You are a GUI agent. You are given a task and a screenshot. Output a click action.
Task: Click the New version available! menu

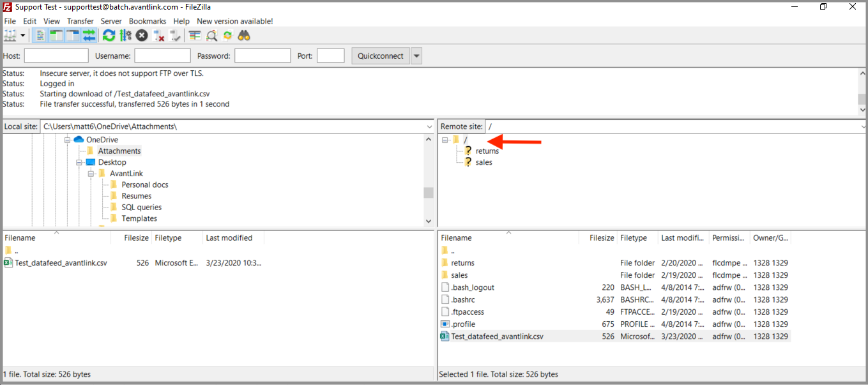pos(235,21)
